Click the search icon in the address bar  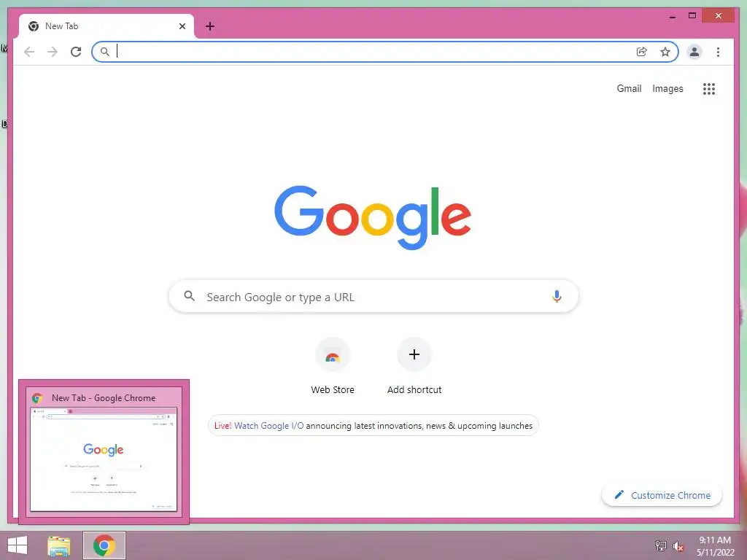105,52
